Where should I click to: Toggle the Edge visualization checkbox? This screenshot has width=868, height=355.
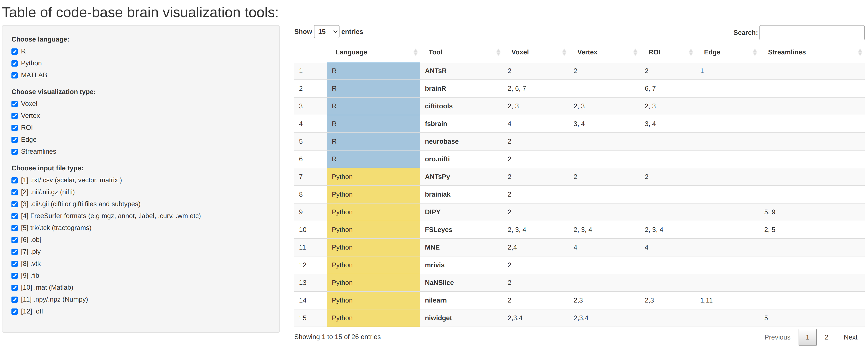15,140
